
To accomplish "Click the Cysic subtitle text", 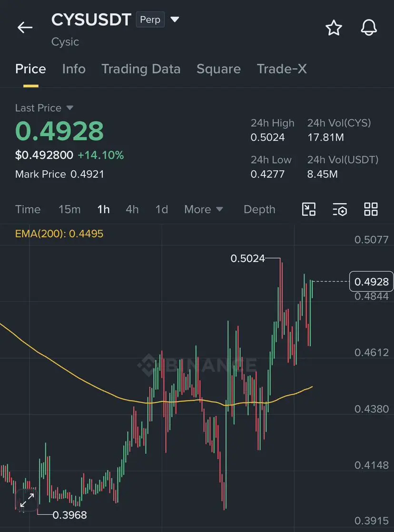I will click(65, 42).
